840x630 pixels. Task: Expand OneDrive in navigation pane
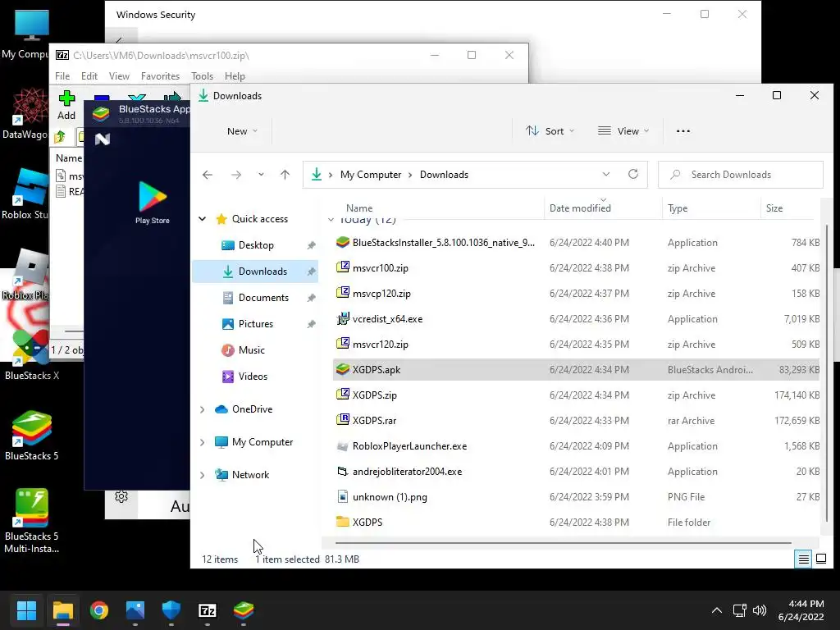click(203, 409)
